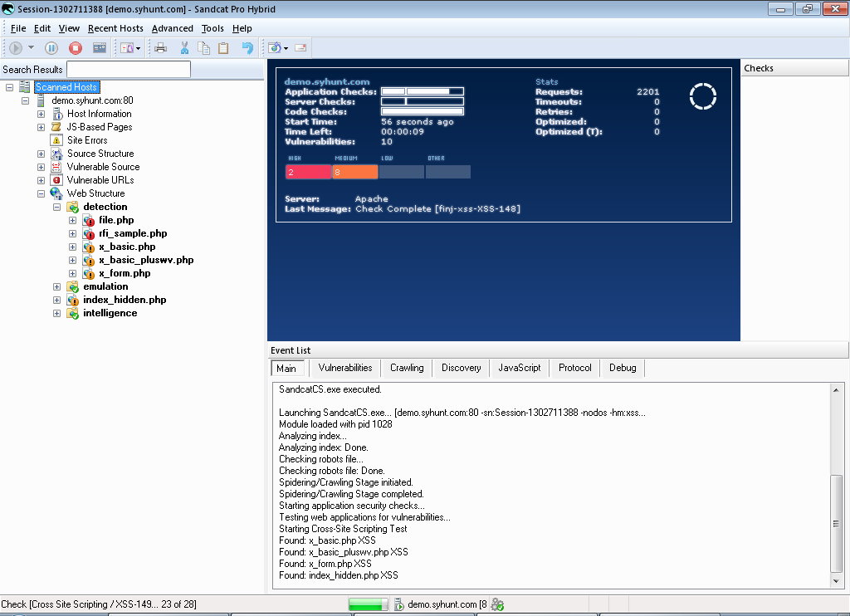Open report icon dropdown arrow

[x=139, y=49]
